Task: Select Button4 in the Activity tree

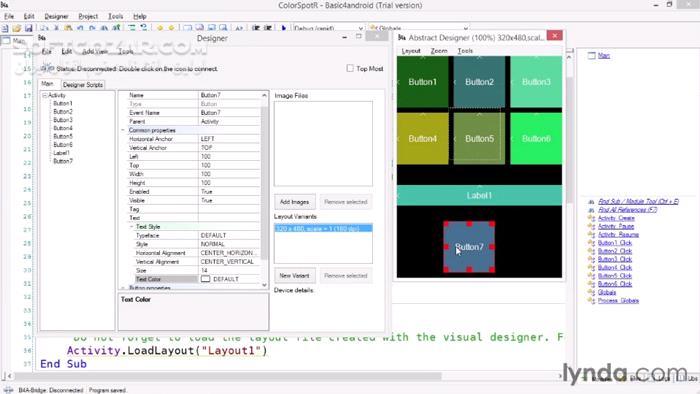Action: point(63,128)
